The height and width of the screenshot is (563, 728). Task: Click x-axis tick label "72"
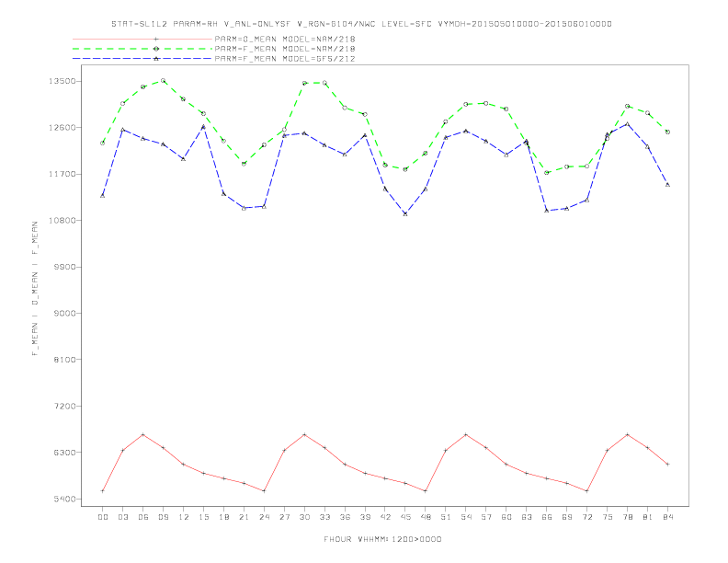(x=587, y=517)
